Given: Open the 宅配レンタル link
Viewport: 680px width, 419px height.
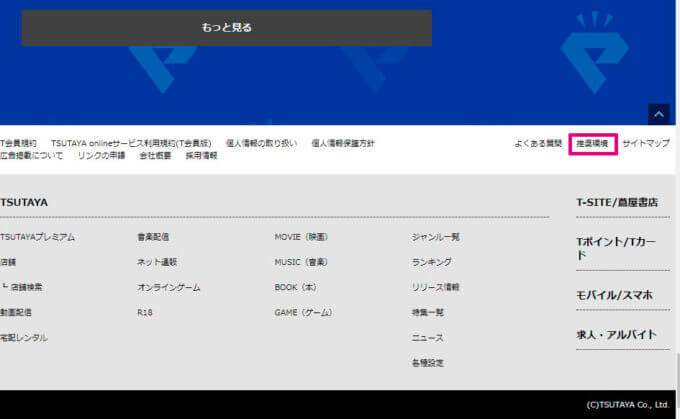Looking at the screenshot, I should [24, 337].
